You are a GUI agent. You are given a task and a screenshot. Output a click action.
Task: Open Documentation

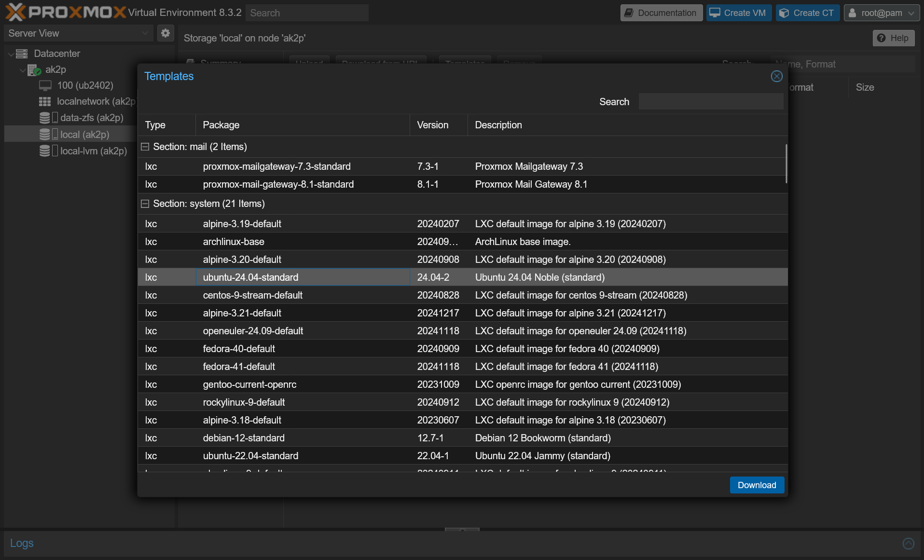click(661, 13)
